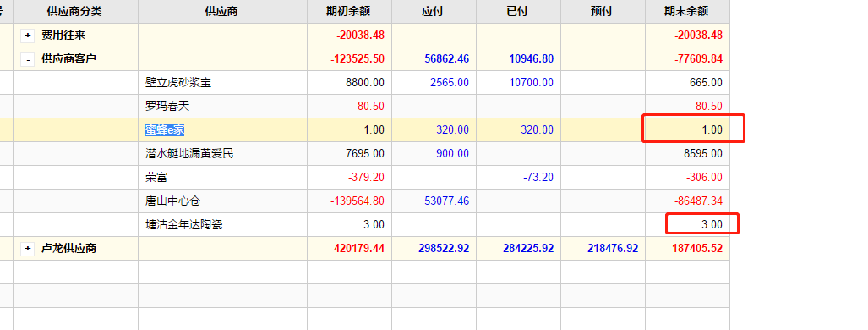The image size is (868, 330).
Task: Select the highlighted supplier 蜜蜂e家
Action: click(165, 129)
